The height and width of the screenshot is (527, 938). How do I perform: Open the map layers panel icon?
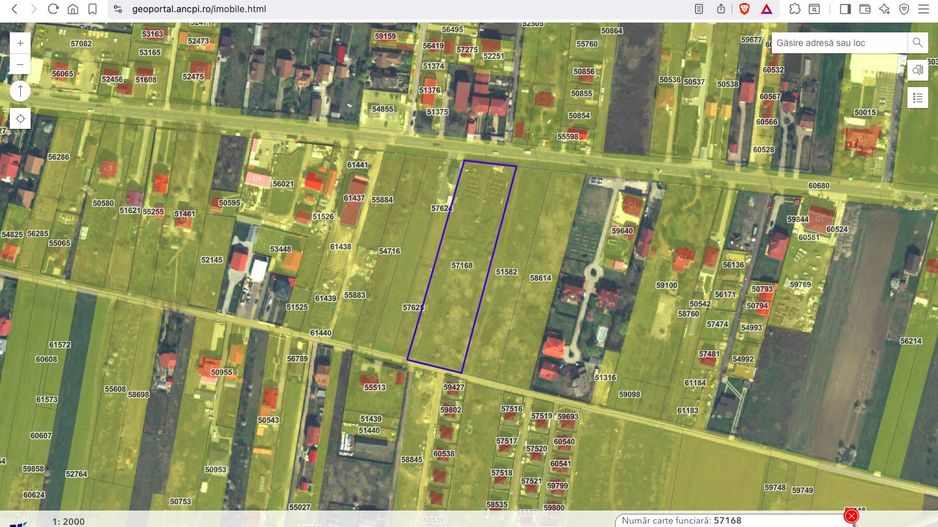[918, 71]
